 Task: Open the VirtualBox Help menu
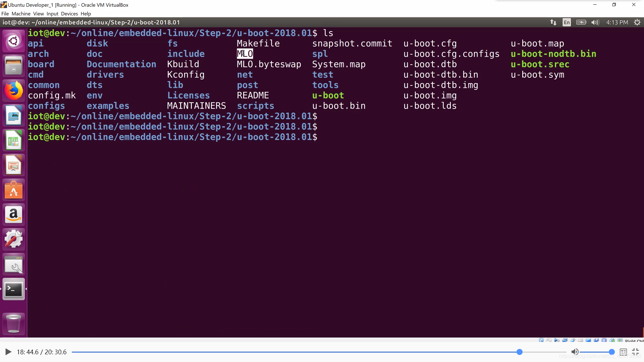coord(86,14)
